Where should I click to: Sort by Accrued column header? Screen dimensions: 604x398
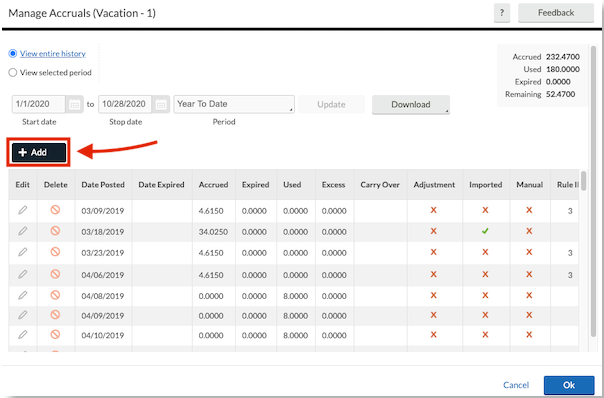point(213,185)
